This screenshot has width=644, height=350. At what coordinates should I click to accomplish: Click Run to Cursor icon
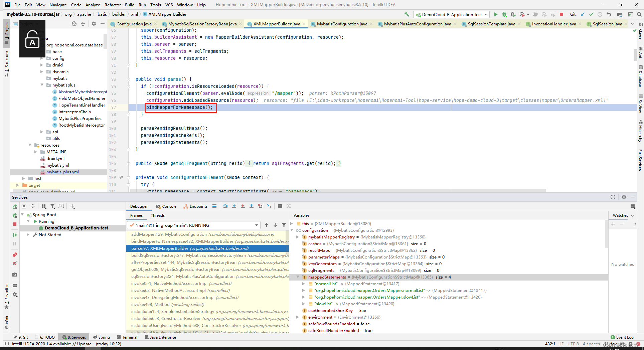point(269,206)
